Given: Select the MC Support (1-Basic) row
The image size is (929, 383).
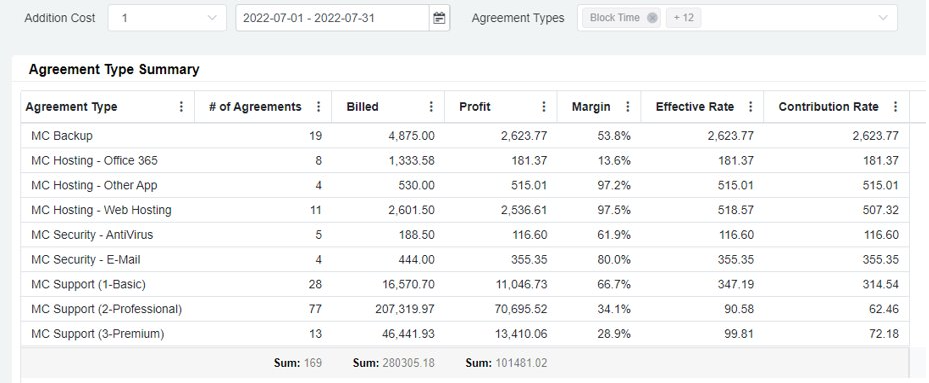Looking at the screenshot, I should coord(465,285).
